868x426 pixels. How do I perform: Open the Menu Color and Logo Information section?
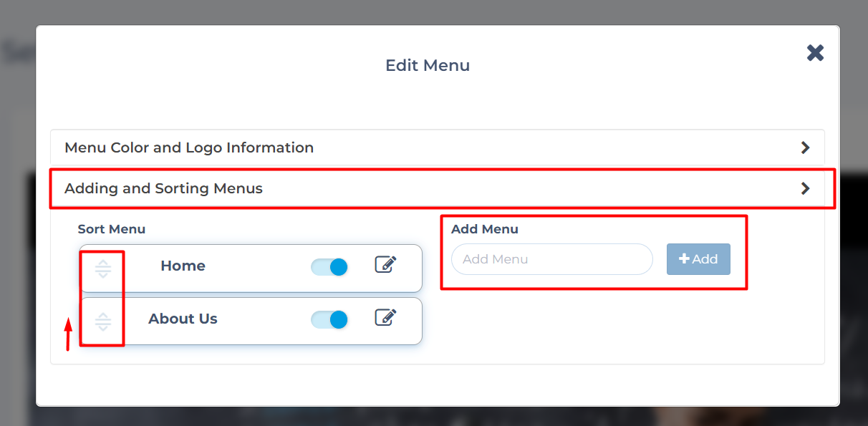189,147
